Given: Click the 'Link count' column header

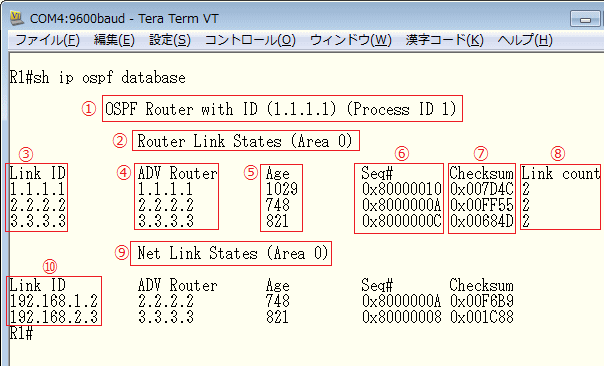Looking at the screenshot, I should coord(560,173).
